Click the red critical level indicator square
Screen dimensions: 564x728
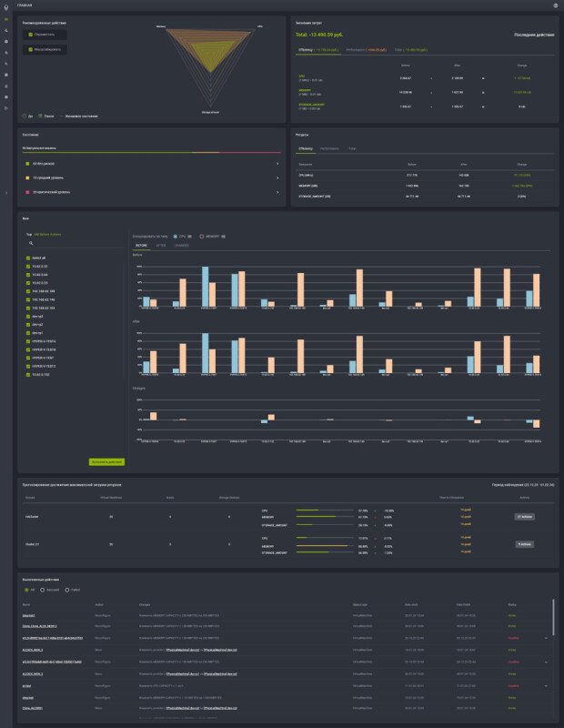26,192
